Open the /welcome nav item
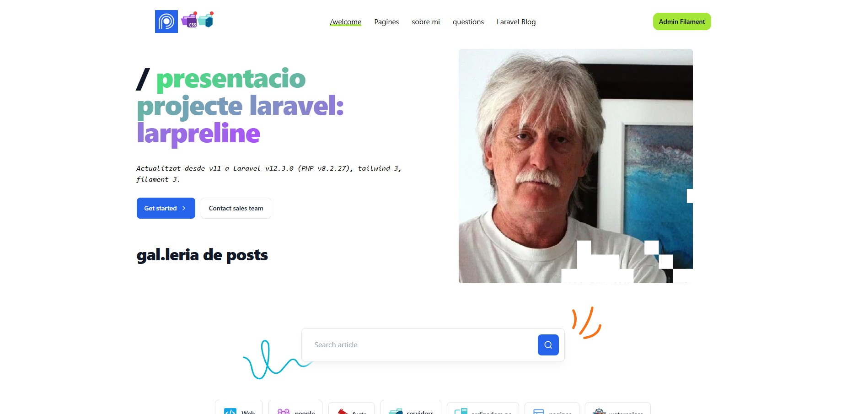 point(345,22)
